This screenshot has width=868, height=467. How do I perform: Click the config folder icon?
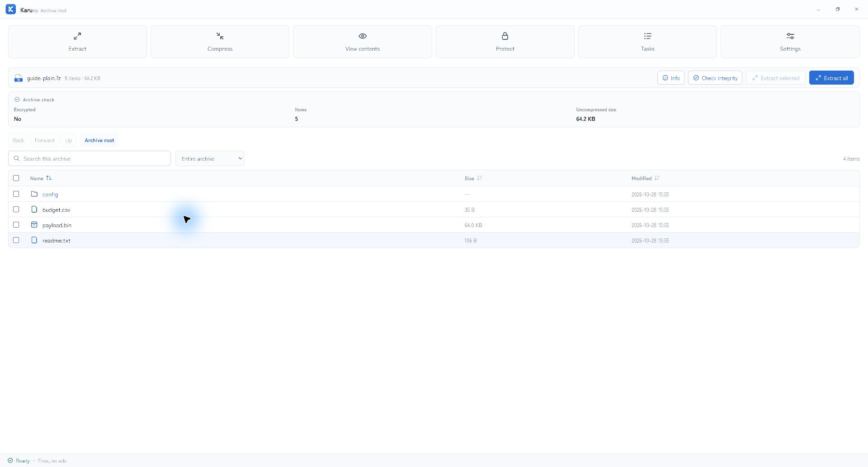coord(34,194)
